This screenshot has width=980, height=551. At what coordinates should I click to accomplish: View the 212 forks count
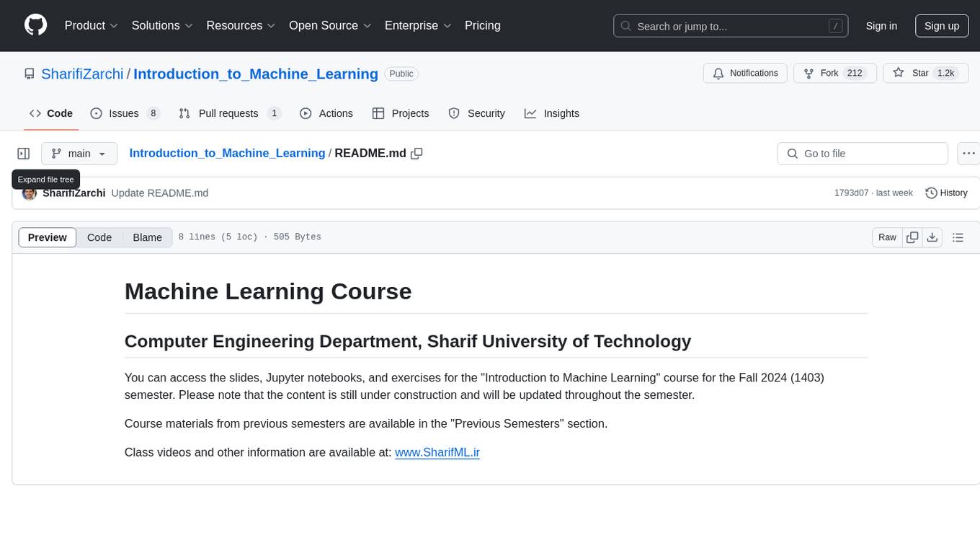[855, 74]
